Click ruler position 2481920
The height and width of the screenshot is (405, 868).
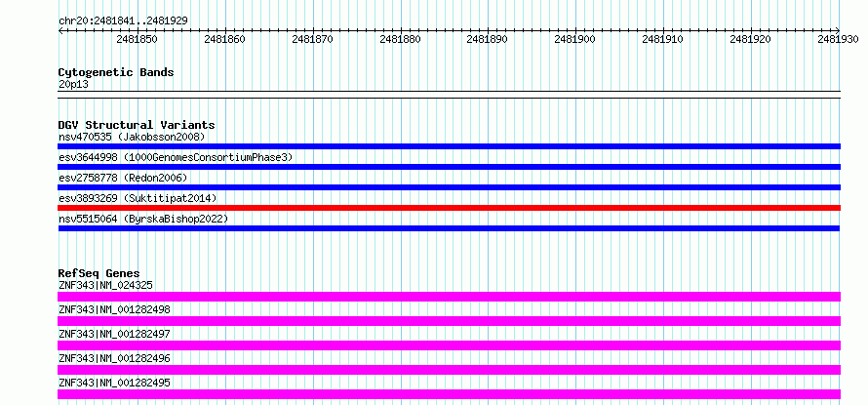[751, 39]
